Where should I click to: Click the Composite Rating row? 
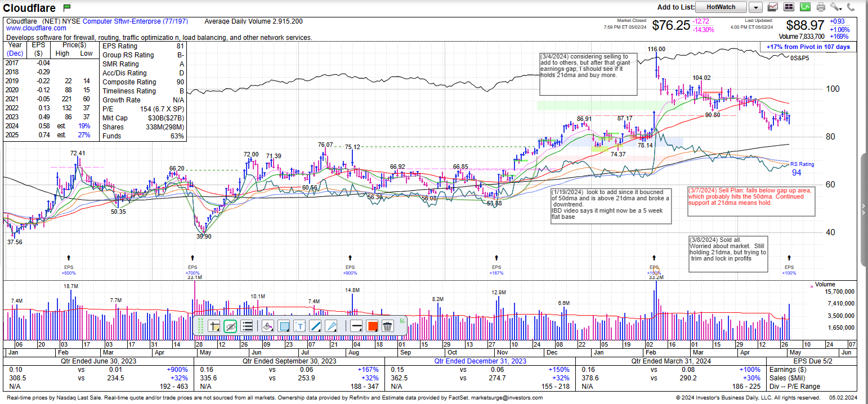[x=143, y=82]
